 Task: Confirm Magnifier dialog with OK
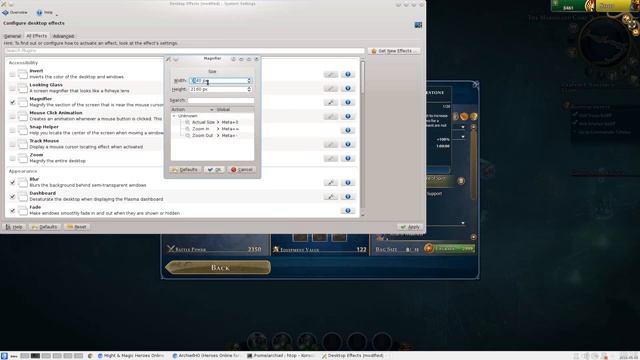214,170
